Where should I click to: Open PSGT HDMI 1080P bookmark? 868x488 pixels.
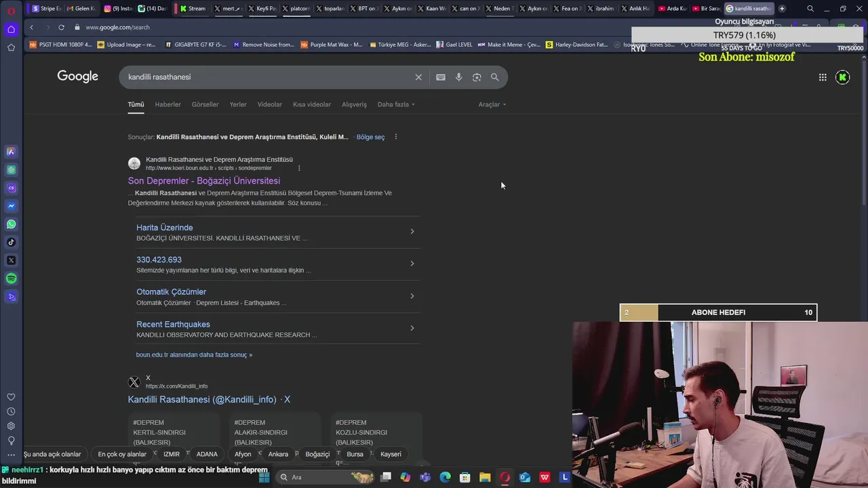pyautogui.click(x=61, y=45)
